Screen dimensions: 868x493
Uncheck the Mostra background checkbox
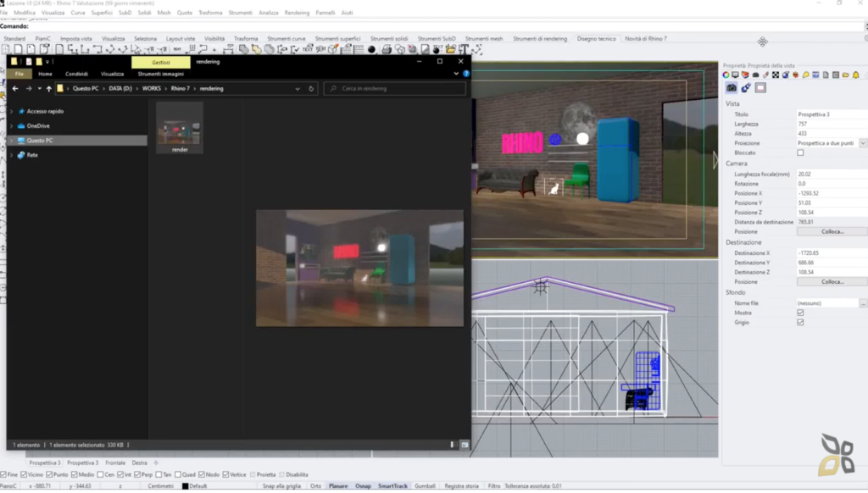[800, 313]
